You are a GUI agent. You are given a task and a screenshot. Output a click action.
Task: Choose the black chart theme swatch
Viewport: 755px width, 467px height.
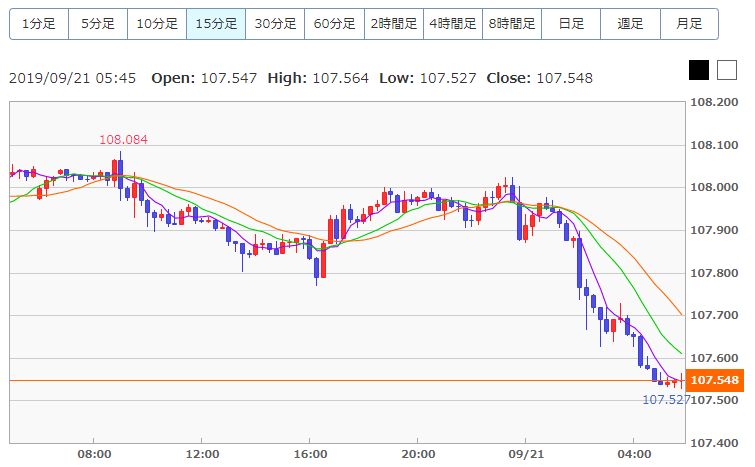point(699,70)
